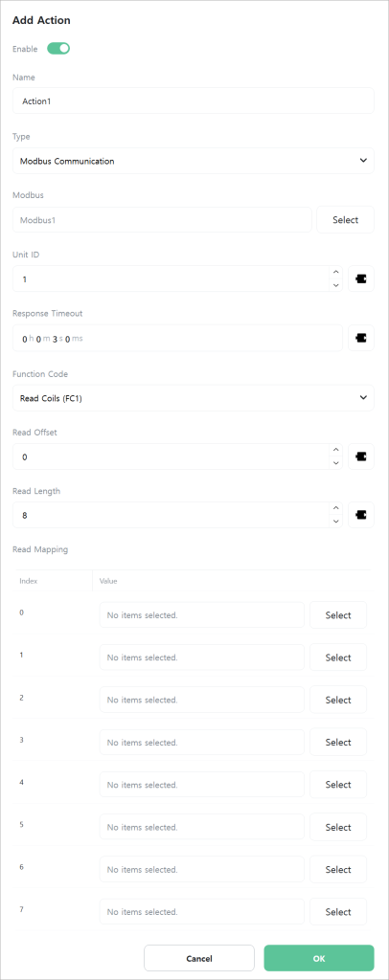Click the tag binding icon beside Response Timeout
Viewport: 389px width, 980px height.
pos(361,338)
